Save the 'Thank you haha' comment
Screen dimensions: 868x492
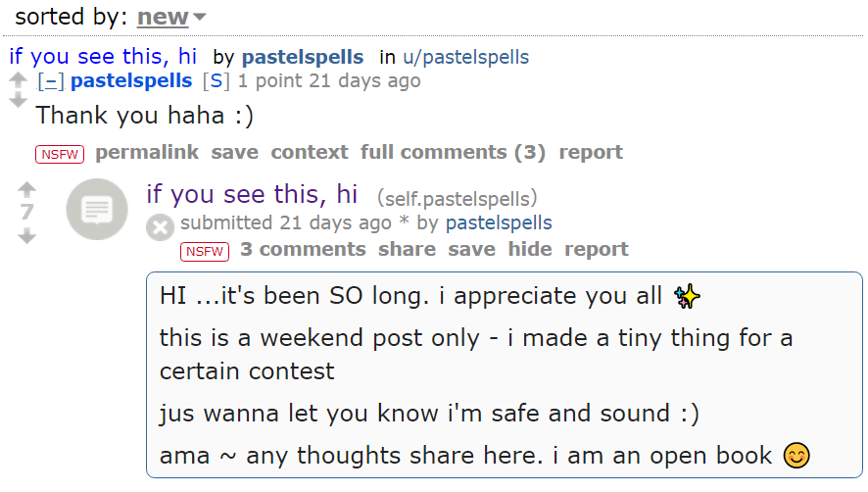[x=235, y=152]
